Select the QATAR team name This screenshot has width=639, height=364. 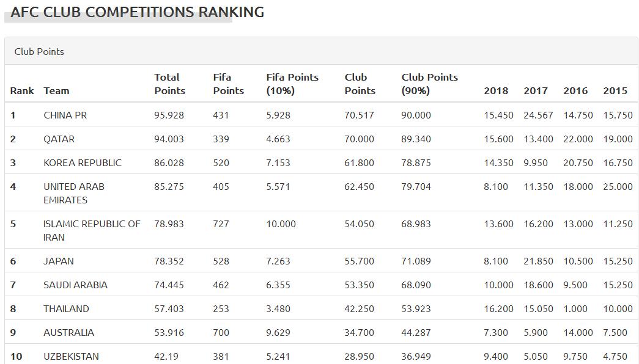point(59,139)
